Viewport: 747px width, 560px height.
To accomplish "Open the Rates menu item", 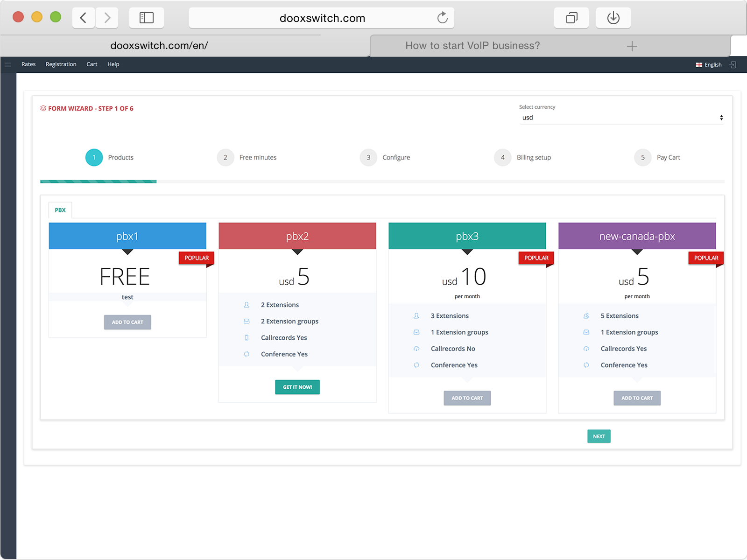I will (28, 64).
